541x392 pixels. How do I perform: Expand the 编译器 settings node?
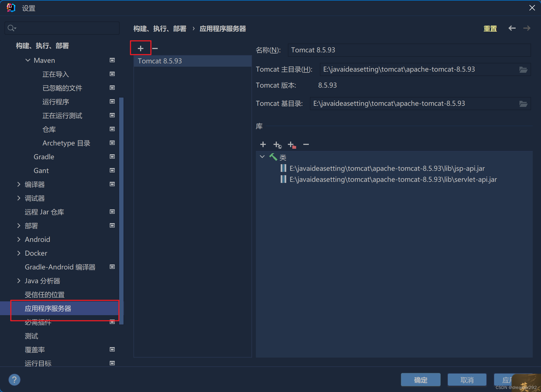click(x=19, y=184)
